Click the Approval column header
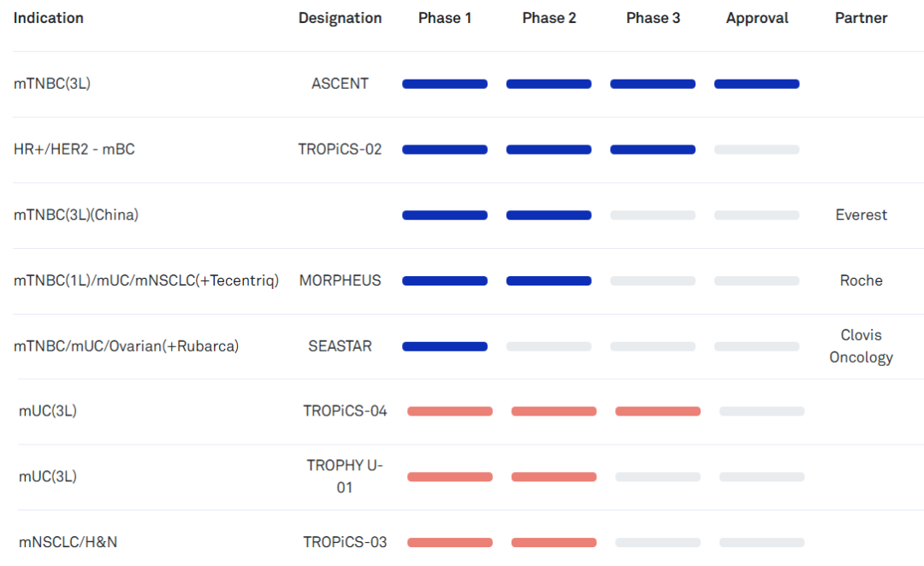This screenshot has height=566, width=924. click(757, 18)
